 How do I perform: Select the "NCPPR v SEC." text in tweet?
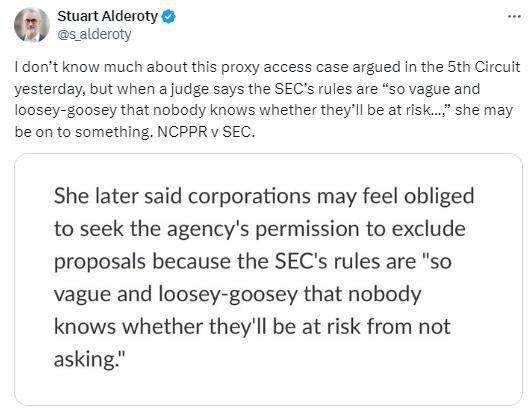(206, 131)
